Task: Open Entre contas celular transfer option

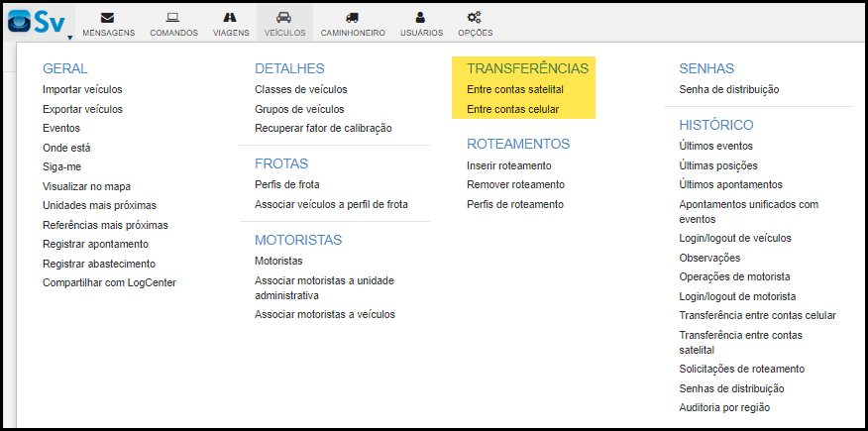Action: (x=512, y=109)
